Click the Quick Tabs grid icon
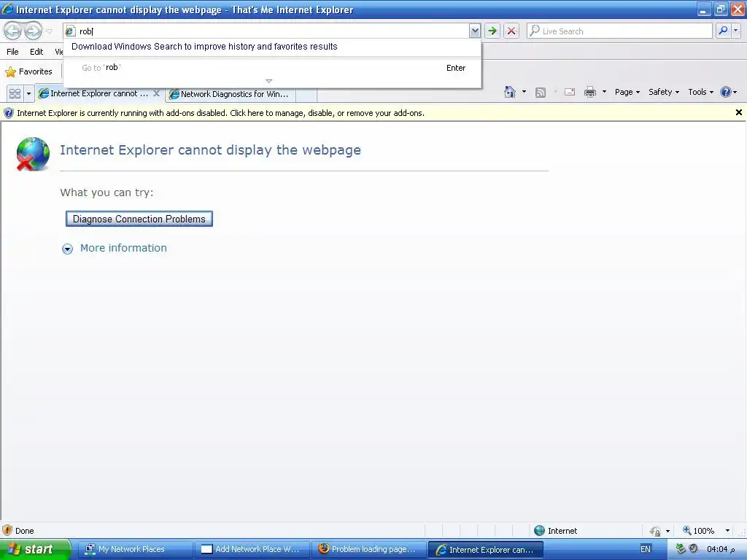Viewport: 747px width, 560px height. click(15, 93)
